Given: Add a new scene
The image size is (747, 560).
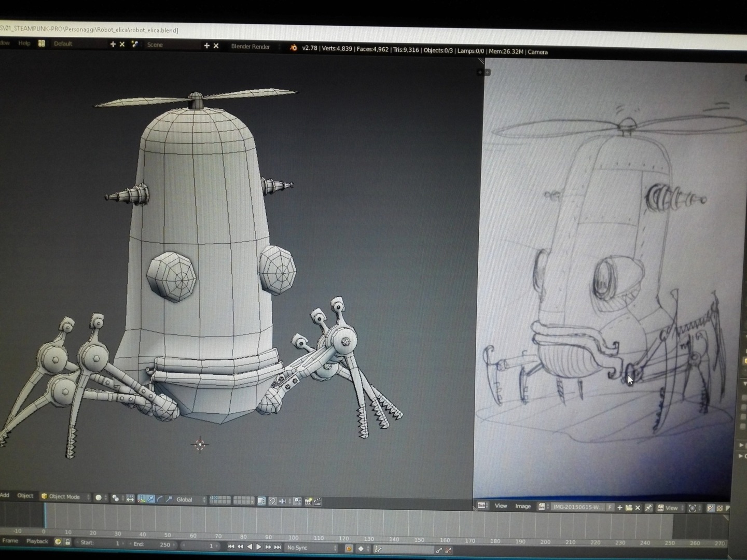Looking at the screenshot, I should click(206, 46).
